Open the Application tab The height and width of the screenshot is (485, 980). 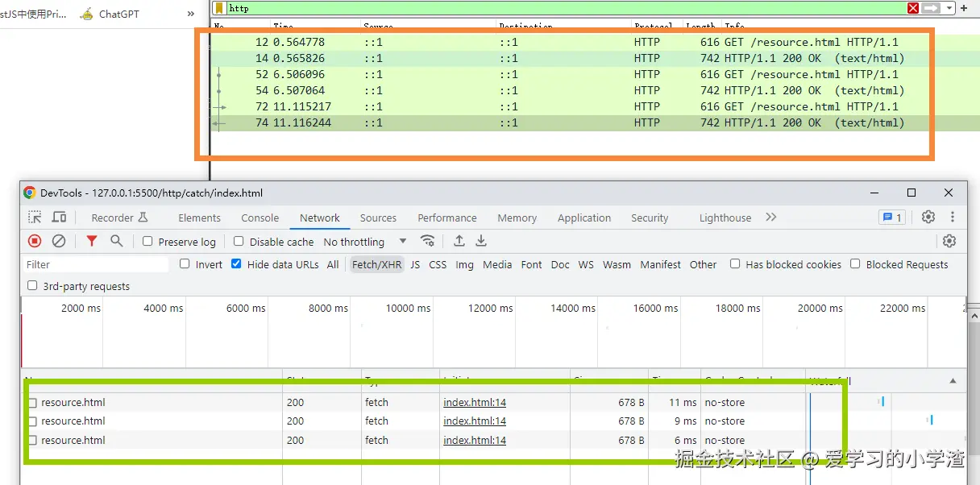(583, 218)
